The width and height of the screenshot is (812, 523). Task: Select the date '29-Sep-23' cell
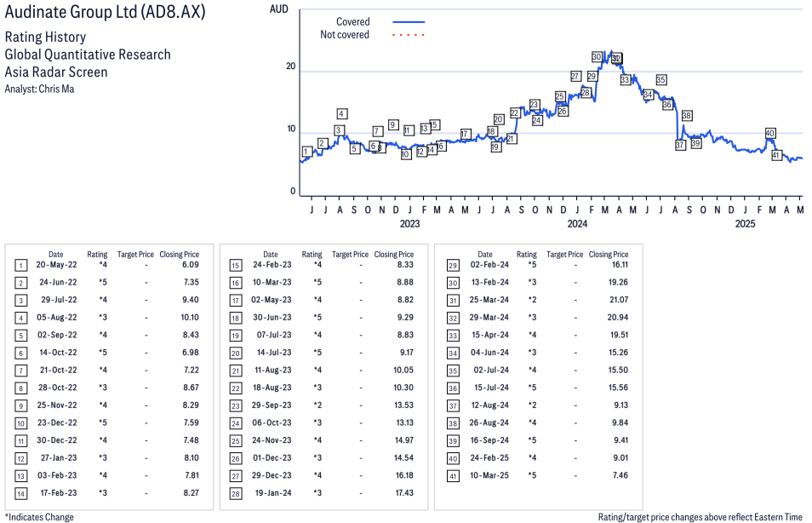(x=272, y=405)
